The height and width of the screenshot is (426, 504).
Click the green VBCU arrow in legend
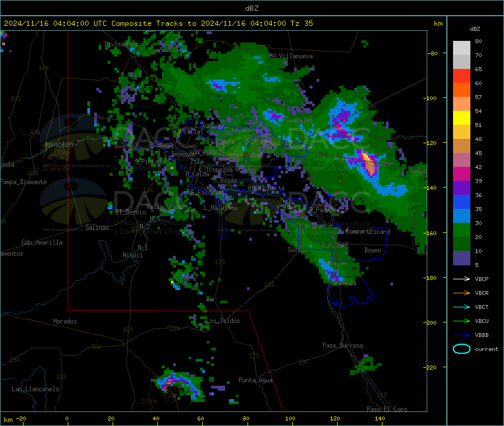pyautogui.click(x=461, y=321)
